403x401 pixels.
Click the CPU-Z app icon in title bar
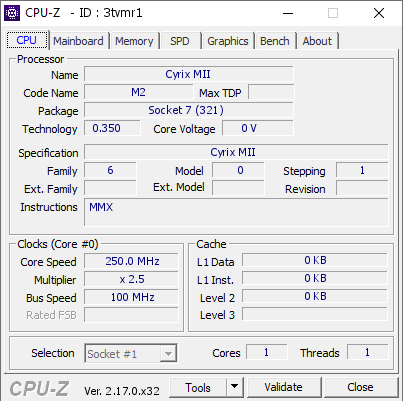[12, 13]
